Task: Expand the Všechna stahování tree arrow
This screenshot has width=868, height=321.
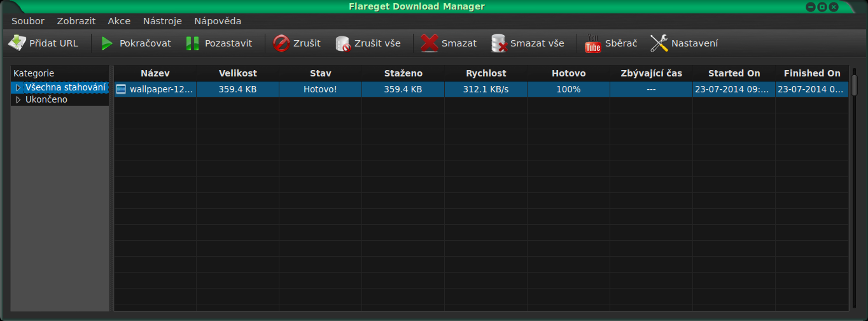Action: click(18, 87)
